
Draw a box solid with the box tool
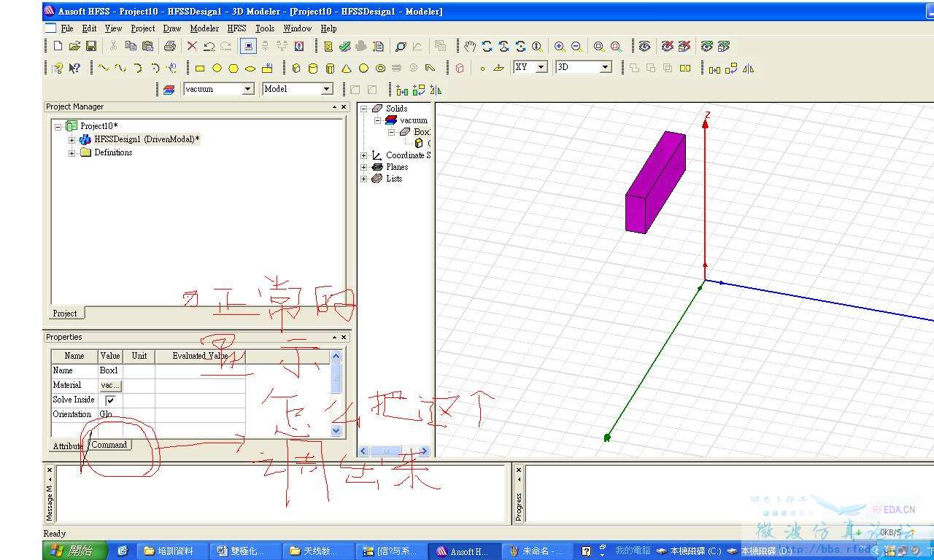296,68
